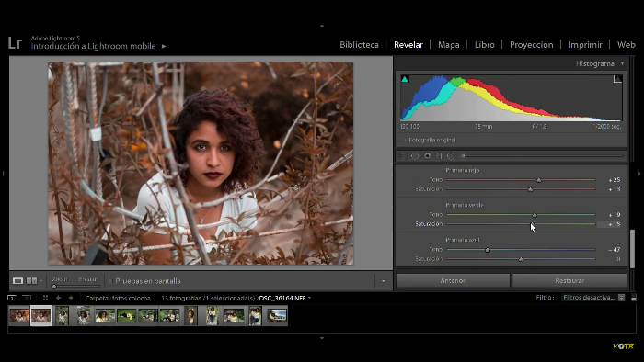Click the right panel vertical scrollbar
Viewport: 644px width, 362px height.
click(x=633, y=248)
